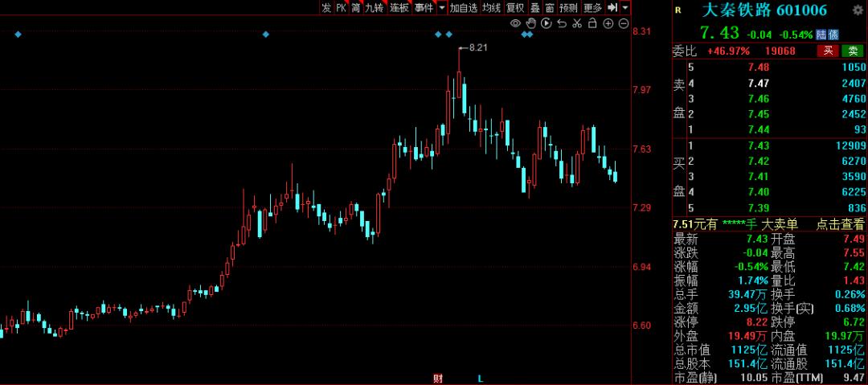Toggle 均线 moving averages
The height and width of the screenshot is (385, 868).
491,7
